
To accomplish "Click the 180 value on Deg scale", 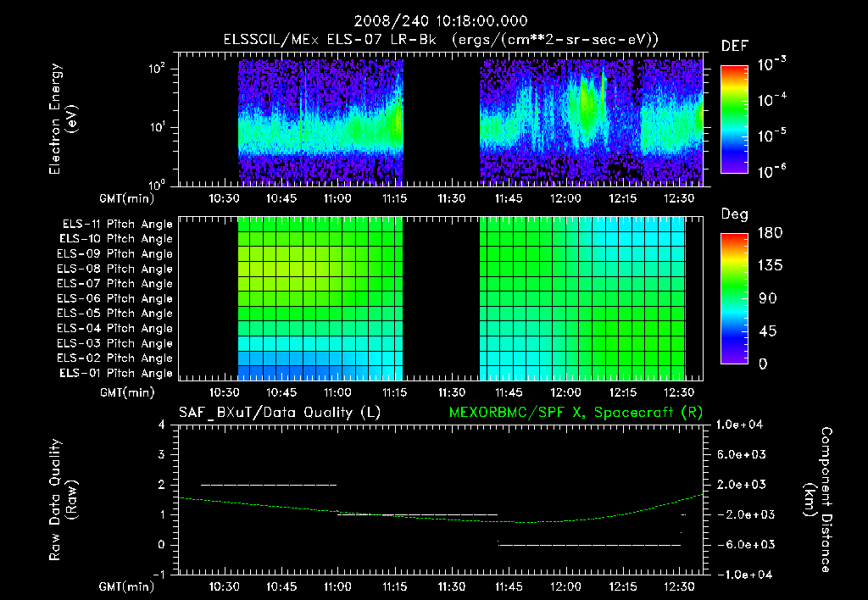I will click(x=770, y=233).
